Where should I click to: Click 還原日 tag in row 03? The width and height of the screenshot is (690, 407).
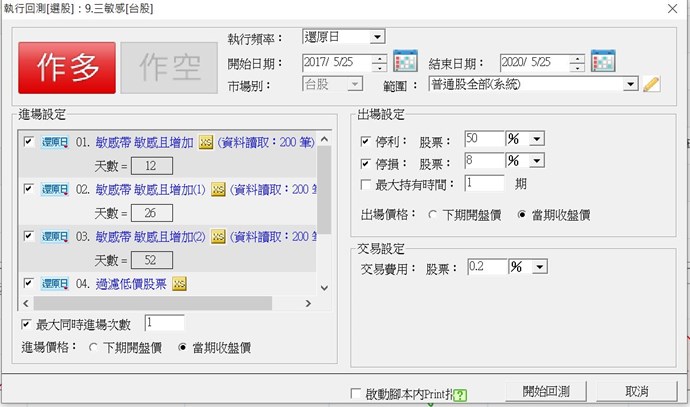click(x=55, y=237)
